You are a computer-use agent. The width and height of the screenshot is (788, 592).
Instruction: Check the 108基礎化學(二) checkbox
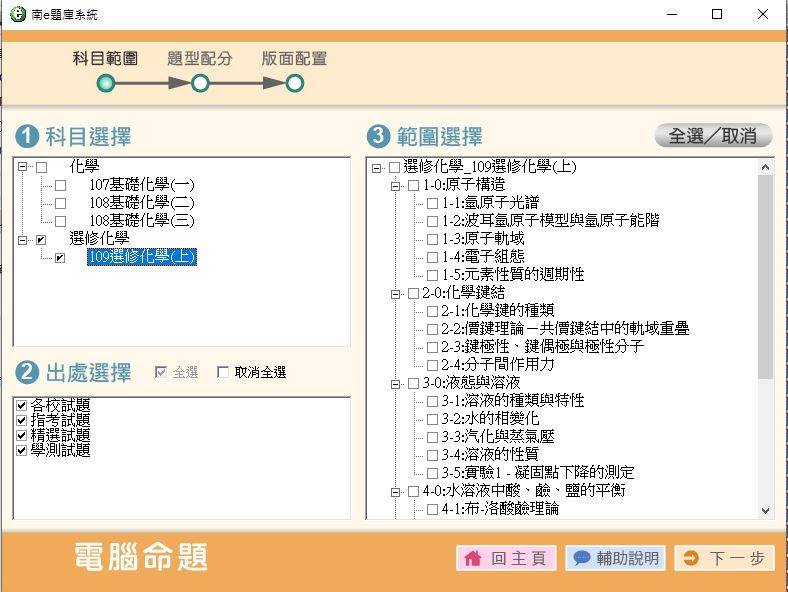coord(60,203)
